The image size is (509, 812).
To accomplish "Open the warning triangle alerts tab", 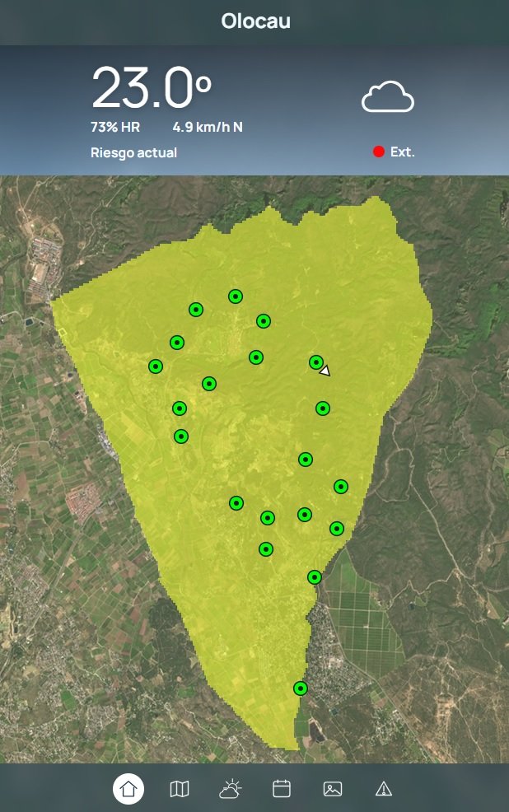I will [384, 789].
